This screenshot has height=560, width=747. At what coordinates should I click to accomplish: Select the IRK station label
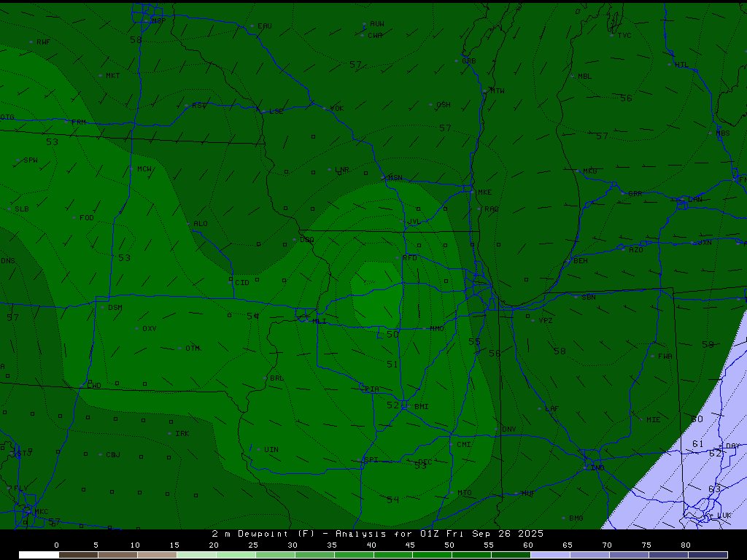pos(182,434)
